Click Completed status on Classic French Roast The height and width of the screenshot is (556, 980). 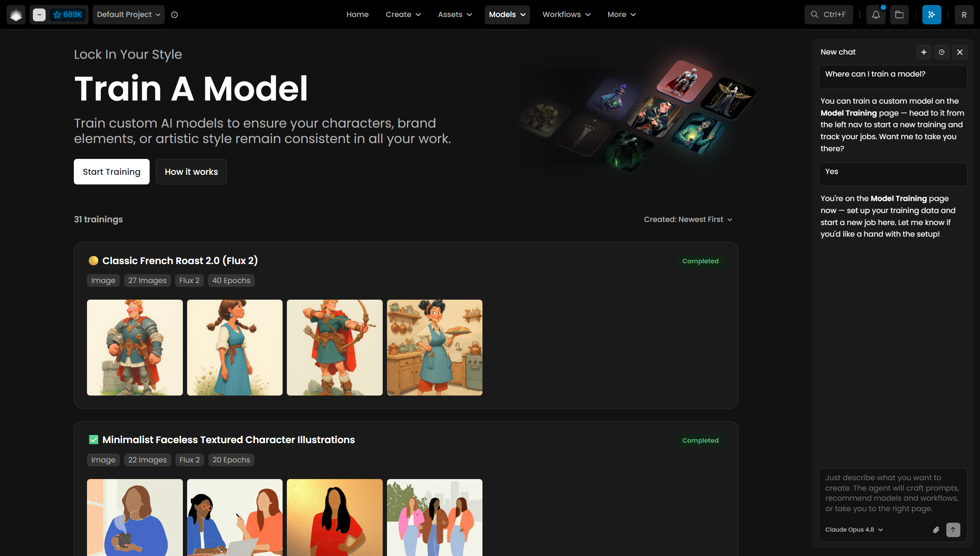pyautogui.click(x=700, y=261)
